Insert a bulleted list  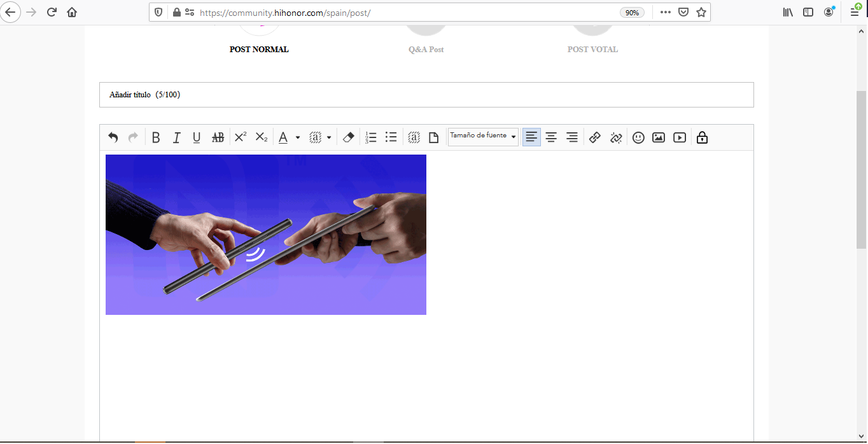pyautogui.click(x=391, y=137)
